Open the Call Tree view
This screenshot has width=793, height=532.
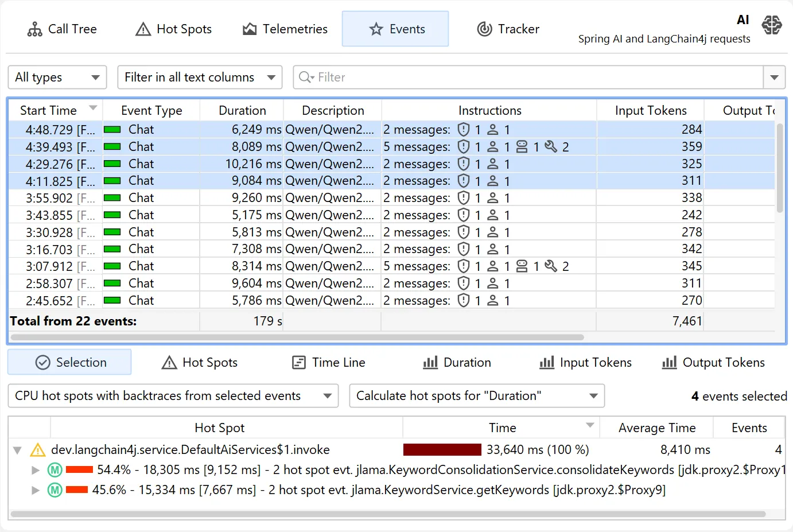(62, 29)
